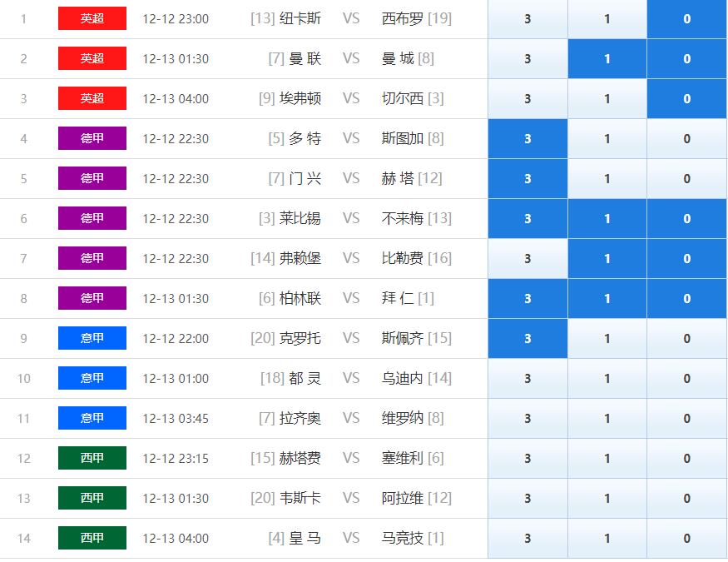Choose draw (1) for 克罗托 vs 斯佩齐
The width and height of the screenshot is (728, 562).
point(607,339)
